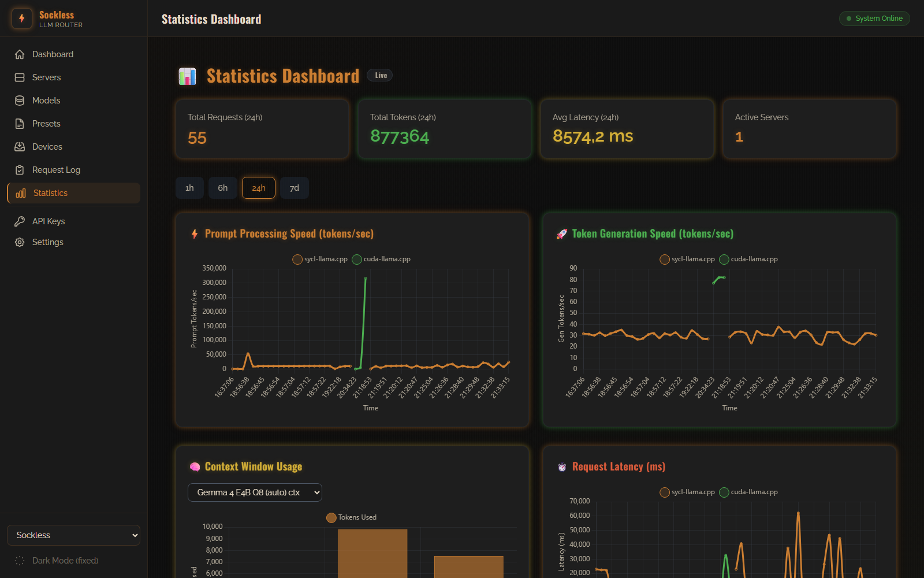Click the Active Servers card
The width and height of the screenshot is (924, 578).
click(810, 129)
